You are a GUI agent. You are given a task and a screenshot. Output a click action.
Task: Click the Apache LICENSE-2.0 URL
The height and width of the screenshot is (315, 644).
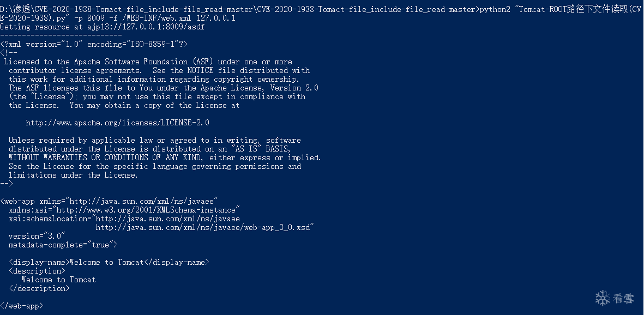[x=117, y=123]
